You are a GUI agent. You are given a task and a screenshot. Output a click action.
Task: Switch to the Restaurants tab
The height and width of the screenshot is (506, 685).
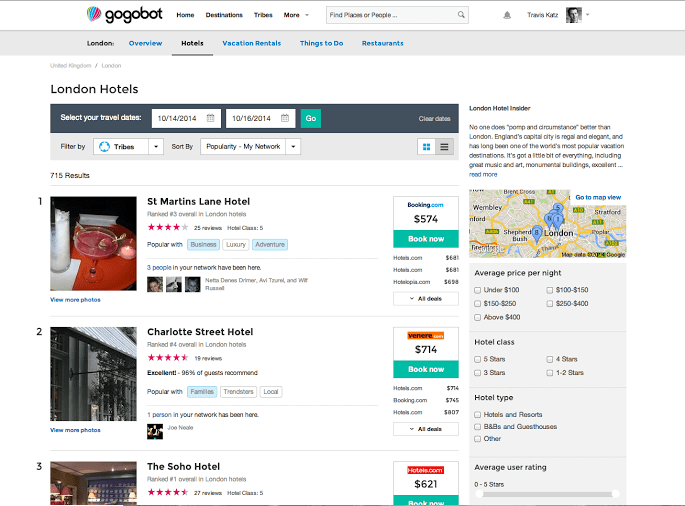point(383,43)
